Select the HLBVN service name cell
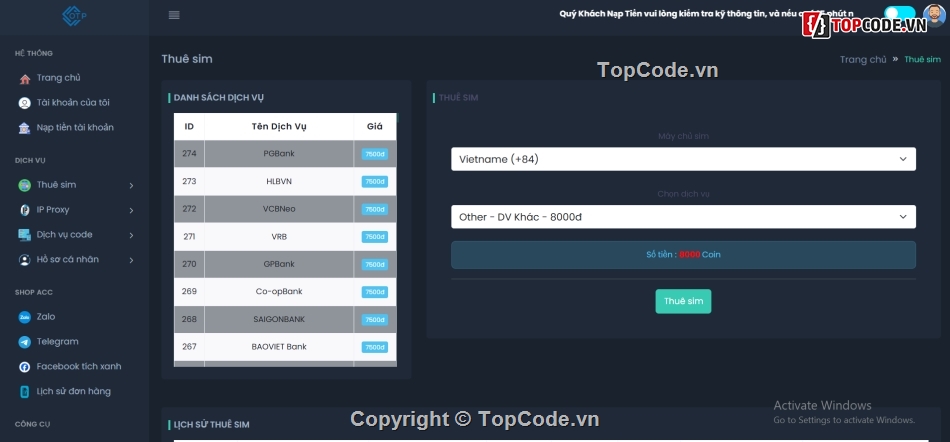 (279, 182)
